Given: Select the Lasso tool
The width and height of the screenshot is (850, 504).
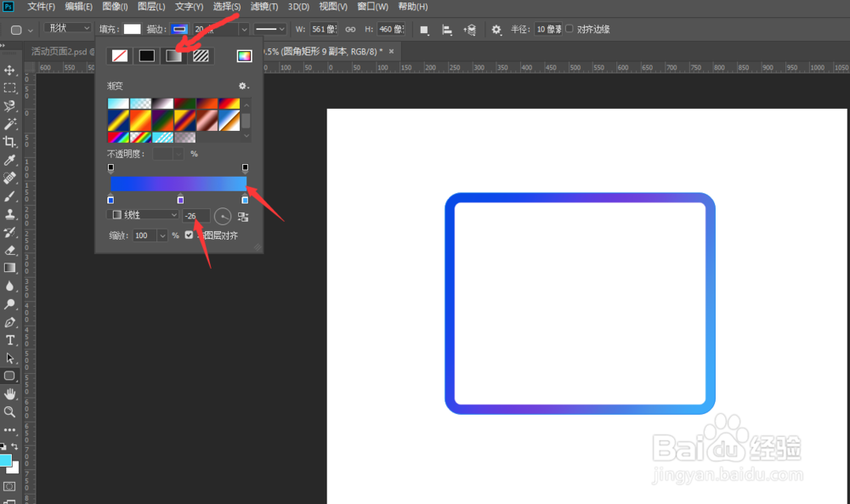Looking at the screenshot, I should tap(9, 105).
